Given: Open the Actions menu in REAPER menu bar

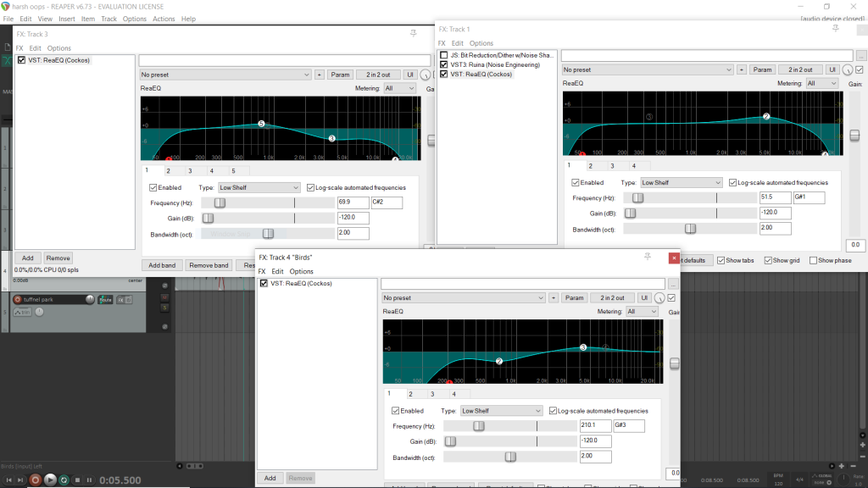Looking at the screenshot, I should 164,19.
